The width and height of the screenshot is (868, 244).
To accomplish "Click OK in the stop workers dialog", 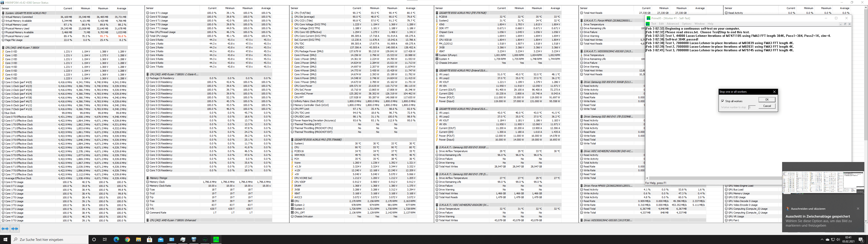I will click(767, 99).
